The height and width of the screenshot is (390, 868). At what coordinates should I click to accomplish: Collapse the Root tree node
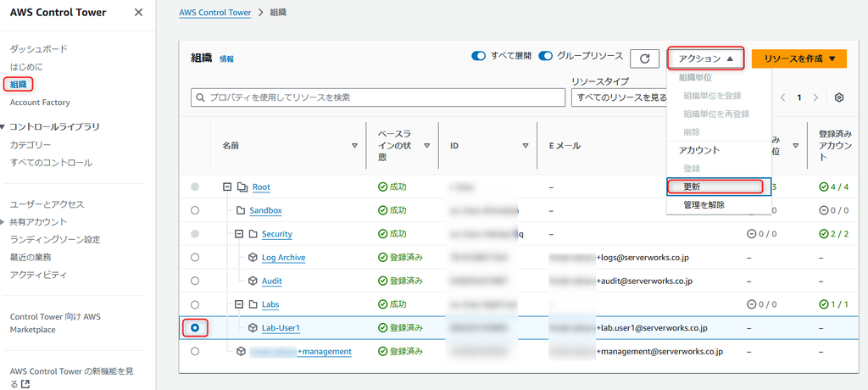click(226, 187)
